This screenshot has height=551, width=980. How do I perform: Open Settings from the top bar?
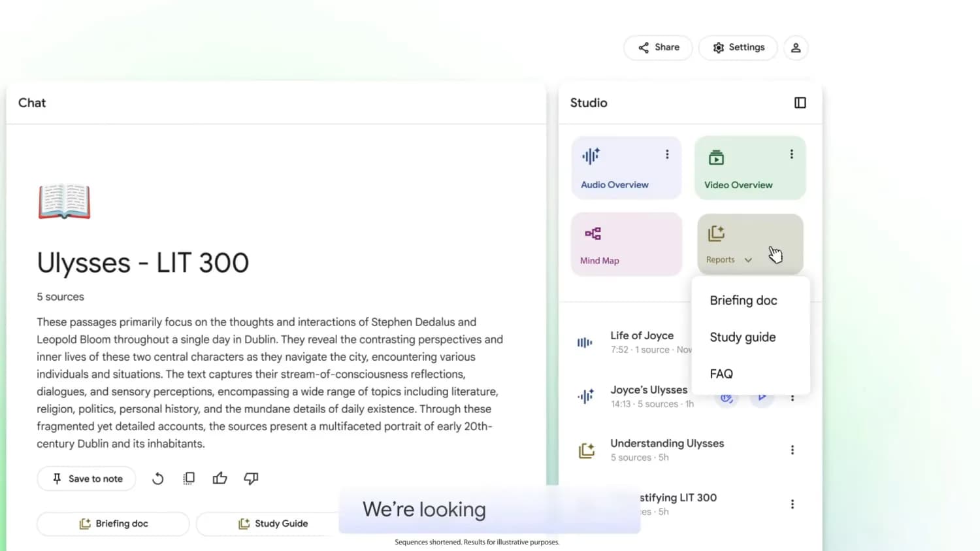(738, 47)
